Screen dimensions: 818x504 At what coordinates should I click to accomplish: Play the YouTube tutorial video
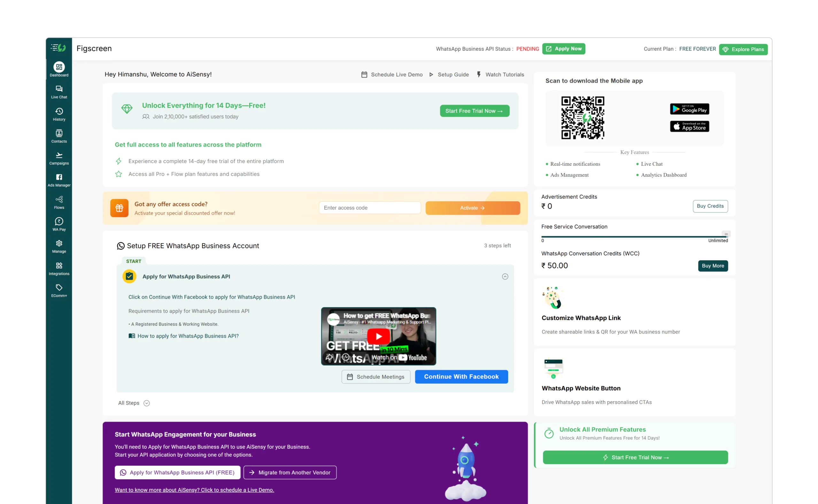coord(378,336)
